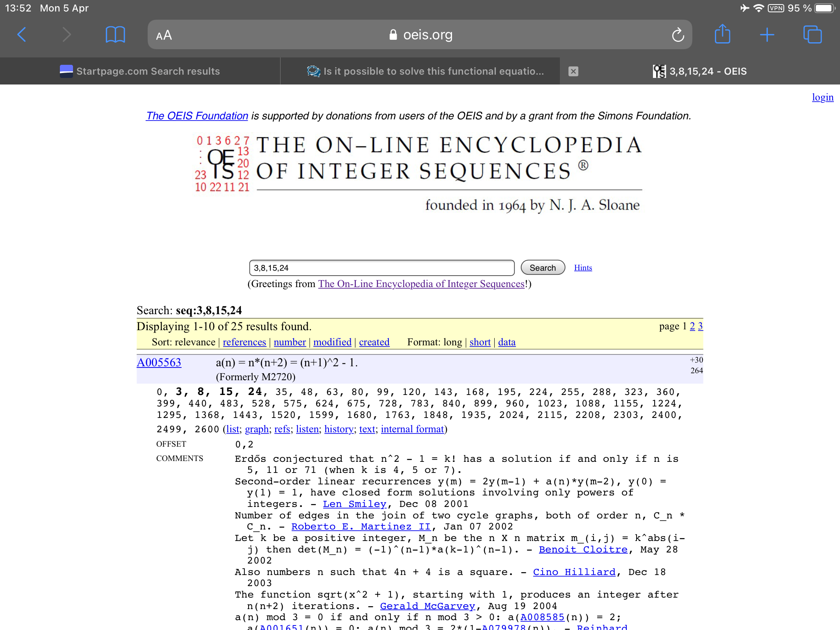The height and width of the screenshot is (630, 840).
Task: Go to results page 3
Action: pyautogui.click(x=701, y=326)
